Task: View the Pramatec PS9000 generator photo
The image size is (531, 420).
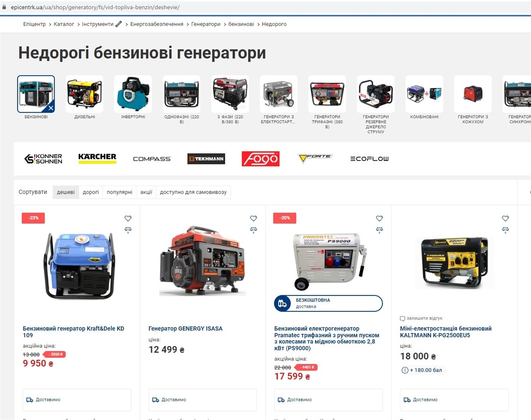Action: (x=329, y=261)
